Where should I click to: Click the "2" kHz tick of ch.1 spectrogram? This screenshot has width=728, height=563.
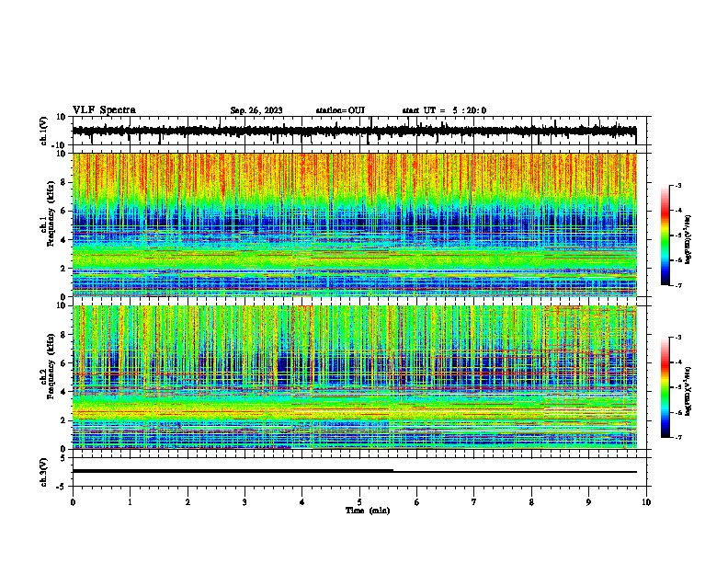[x=63, y=269]
